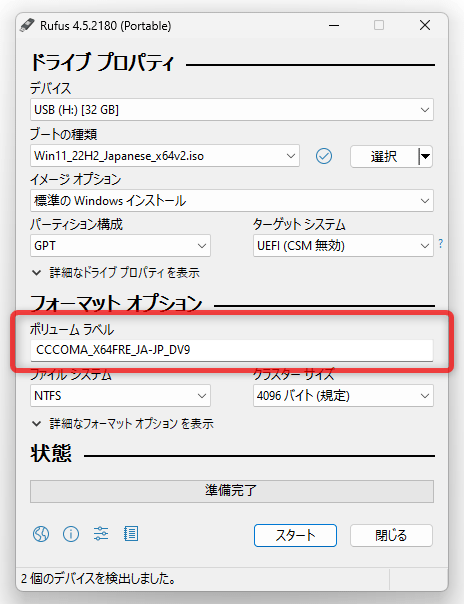Click the 選択 button
Viewport: 464px width, 604px height.
(384, 156)
